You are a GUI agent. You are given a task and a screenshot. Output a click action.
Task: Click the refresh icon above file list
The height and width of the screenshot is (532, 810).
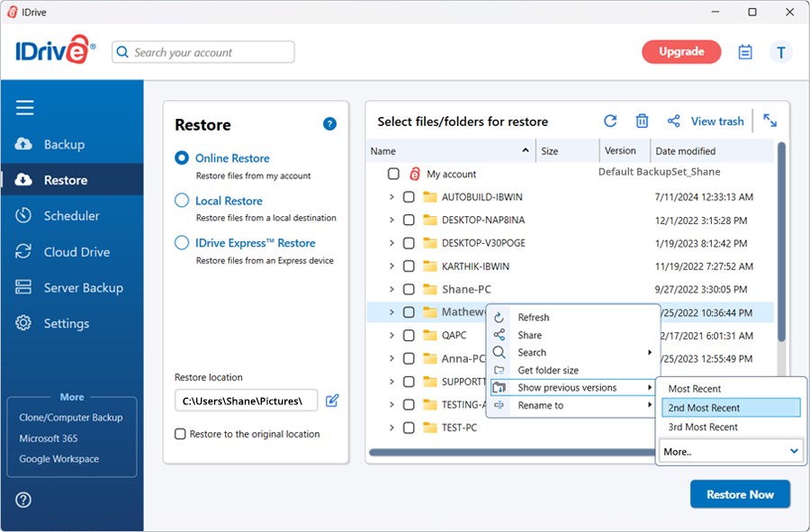610,122
